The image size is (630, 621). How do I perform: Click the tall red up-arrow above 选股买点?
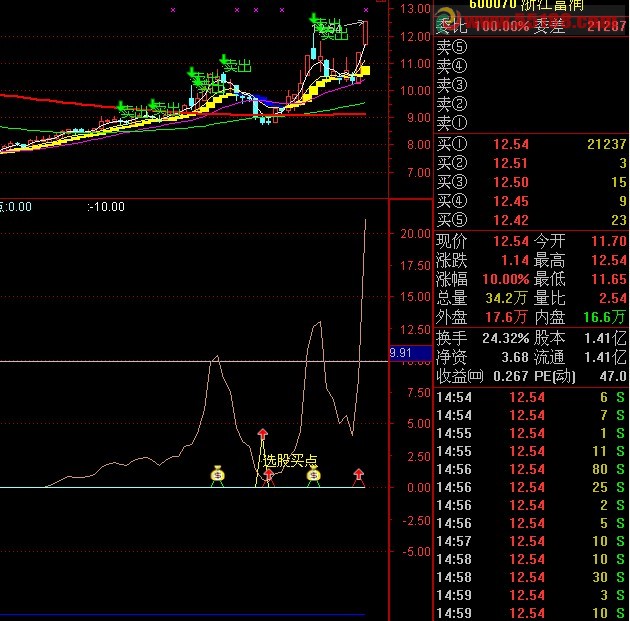pos(263,437)
